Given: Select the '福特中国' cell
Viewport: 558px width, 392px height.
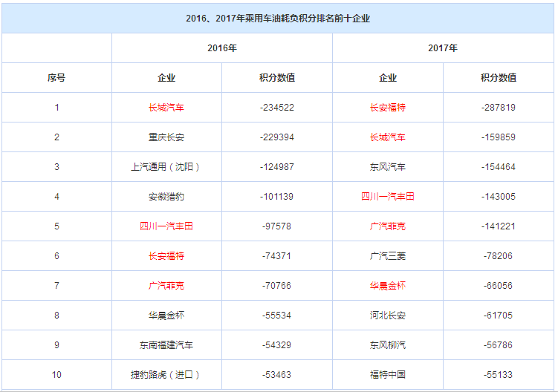Looking at the screenshot, I should pyautogui.click(x=388, y=375).
